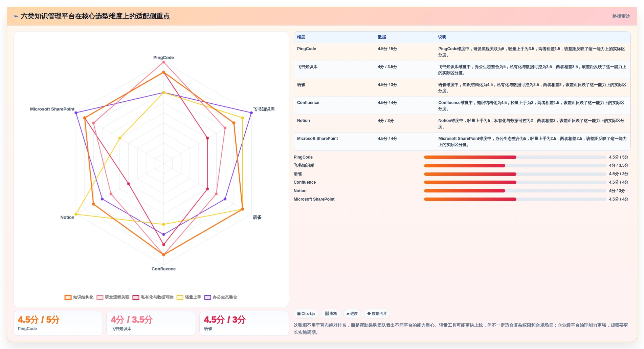Click the Notion progress row value 4分 / 3分
644x349 pixels.
click(x=617, y=191)
